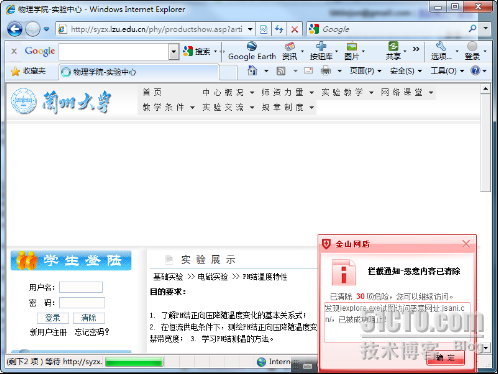Click the Read Mail envelope icon
The width and height of the screenshot is (498, 374).
[x=308, y=71]
